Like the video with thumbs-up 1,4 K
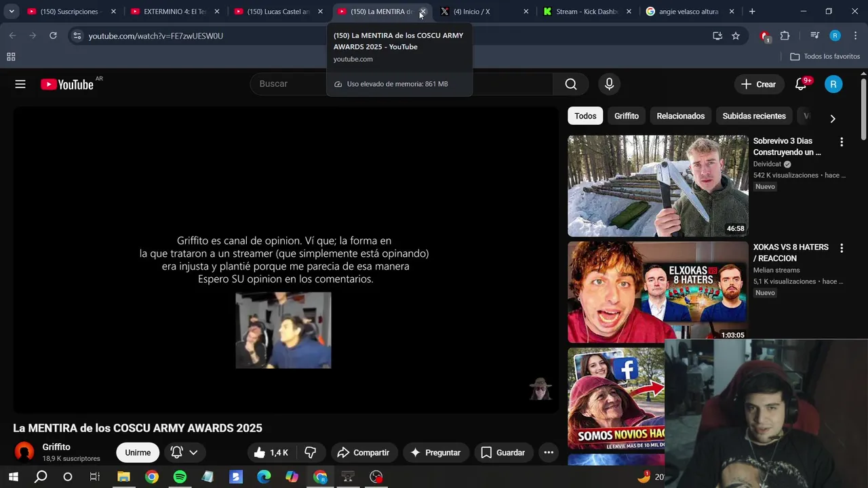The image size is (868, 488). 271,453
